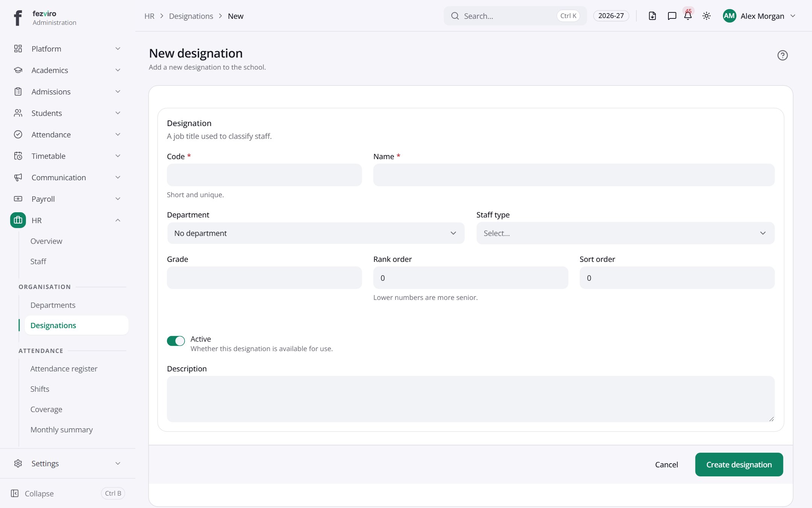Open the Shifts sidebar item
Screen dimensions: 812x508
click(x=76, y=389)
